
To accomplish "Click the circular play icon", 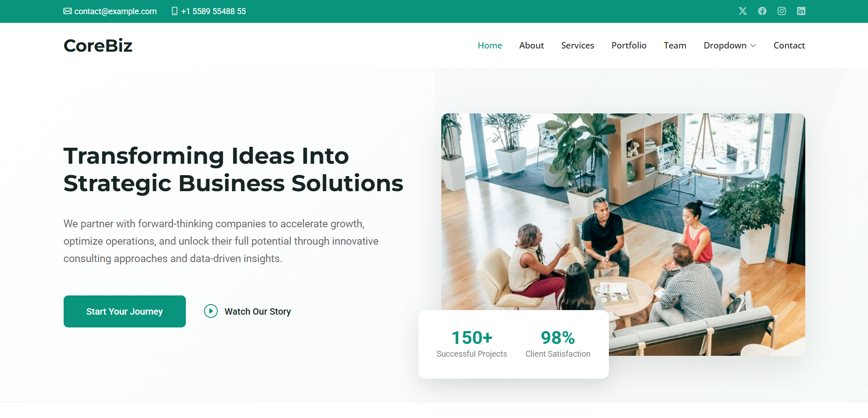I will (x=211, y=311).
